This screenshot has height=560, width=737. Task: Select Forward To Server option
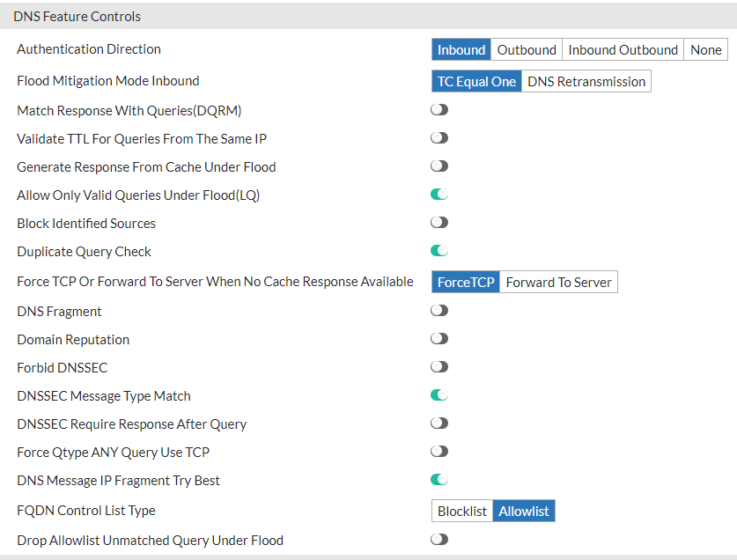[x=558, y=282]
